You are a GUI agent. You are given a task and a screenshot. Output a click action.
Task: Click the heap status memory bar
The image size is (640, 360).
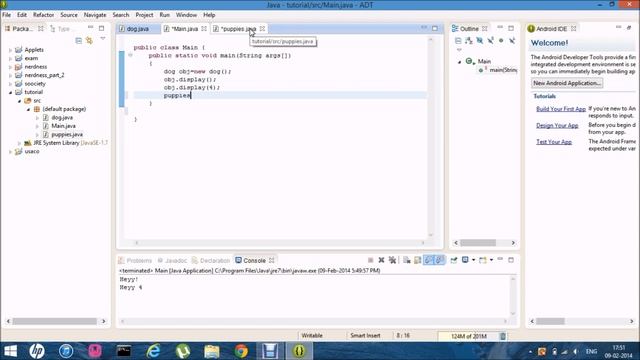(x=468, y=336)
